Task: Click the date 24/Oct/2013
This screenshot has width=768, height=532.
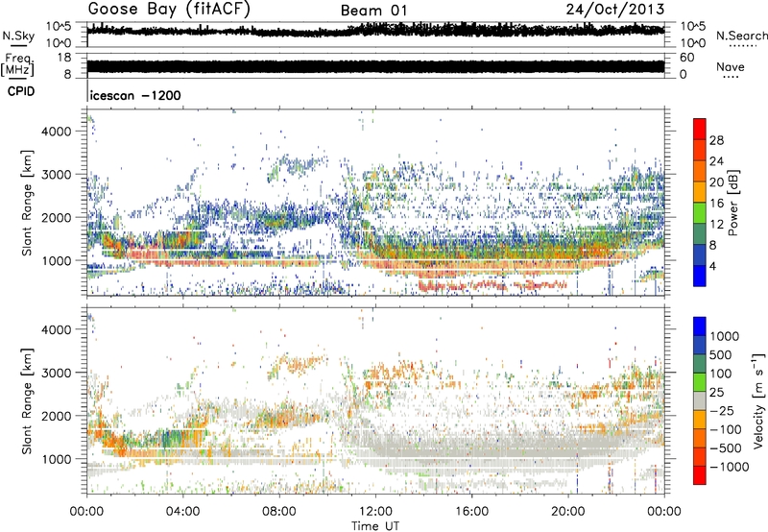Action: point(615,10)
